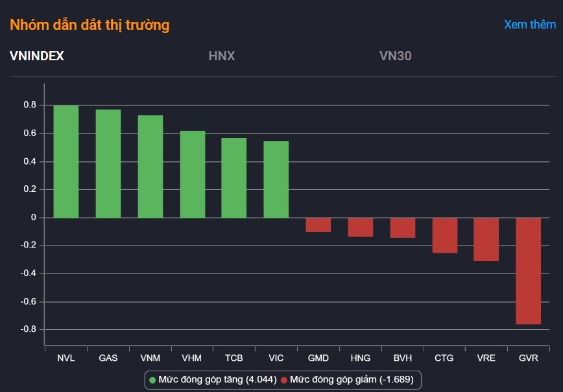Switch to the VNINDEX tab
The image size is (563, 392).
point(37,56)
